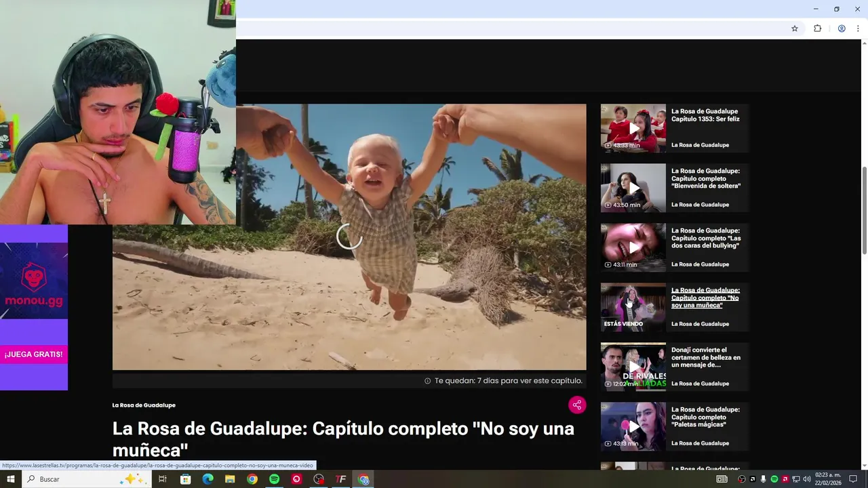
Task: Play thumbnail of 'Paletas mágicas'
Action: pos(633,426)
